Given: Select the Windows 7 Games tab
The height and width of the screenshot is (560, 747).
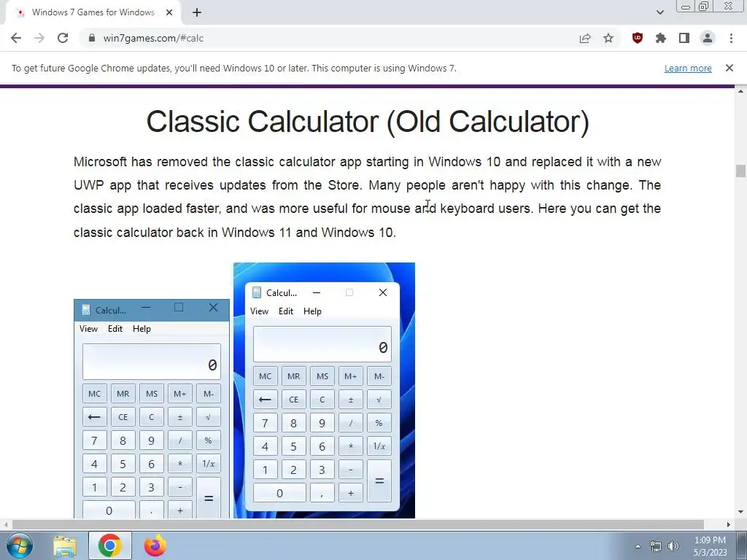Looking at the screenshot, I should [x=93, y=12].
